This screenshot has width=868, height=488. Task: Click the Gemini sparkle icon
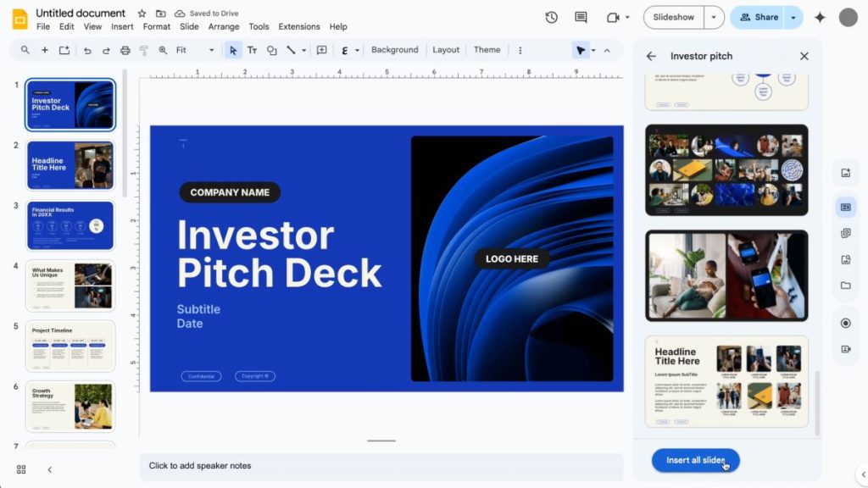(820, 17)
